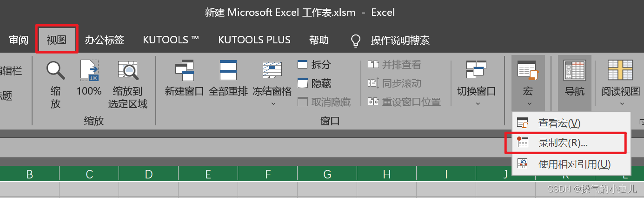Screen dimensions: 644x198
Task: Click the Use Relative References icon
Action: coord(523,164)
